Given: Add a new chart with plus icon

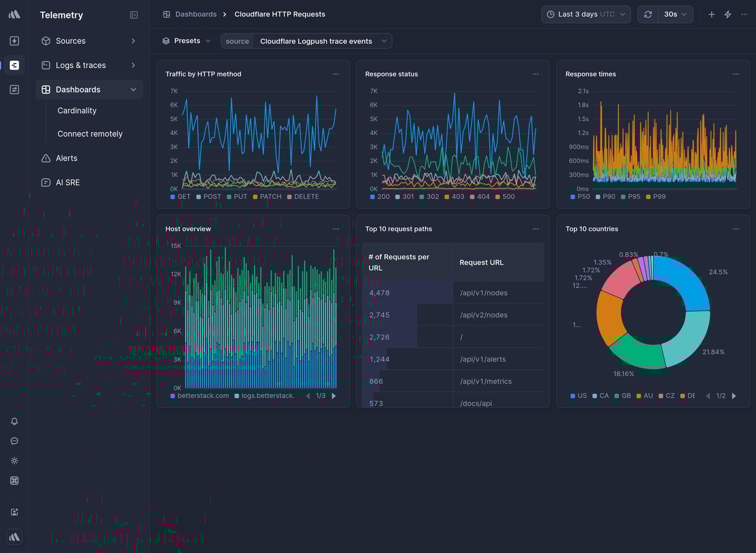Looking at the screenshot, I should click(712, 14).
